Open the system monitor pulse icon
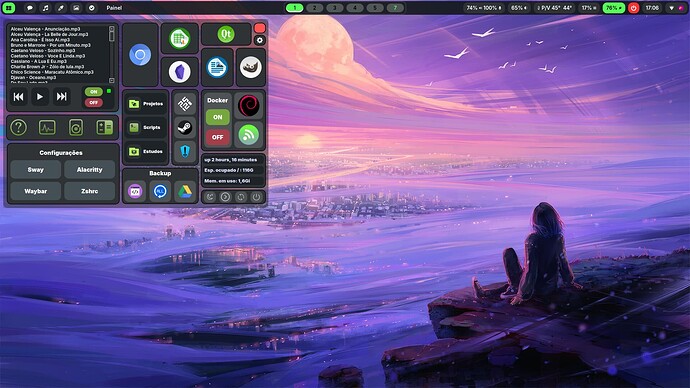The image size is (690, 388). 47,128
